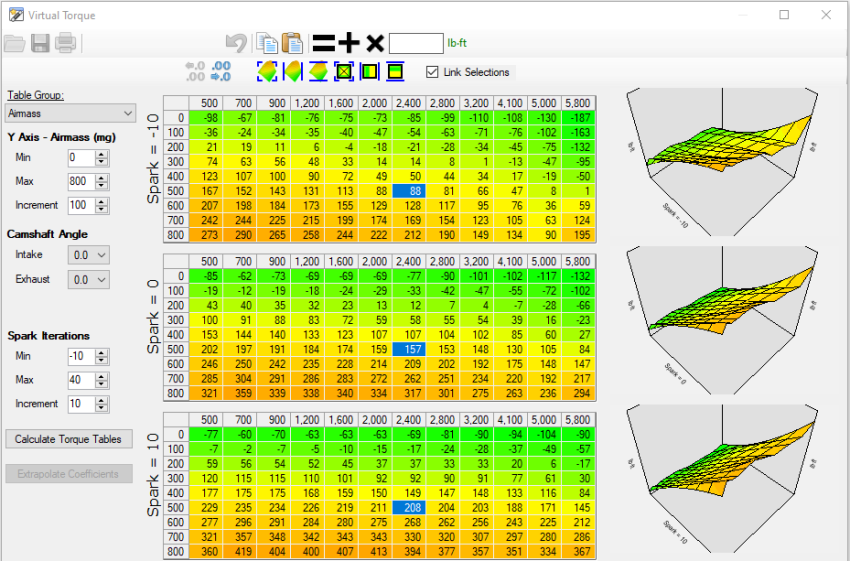Click the Y Axis Increment spinner field
Screen dimensions: 850x561
click(80, 205)
